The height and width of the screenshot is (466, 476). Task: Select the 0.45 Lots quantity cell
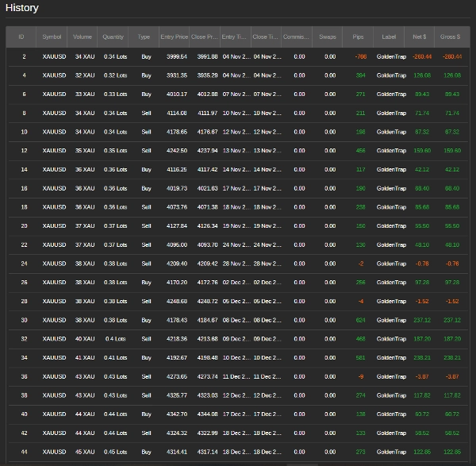115,452
